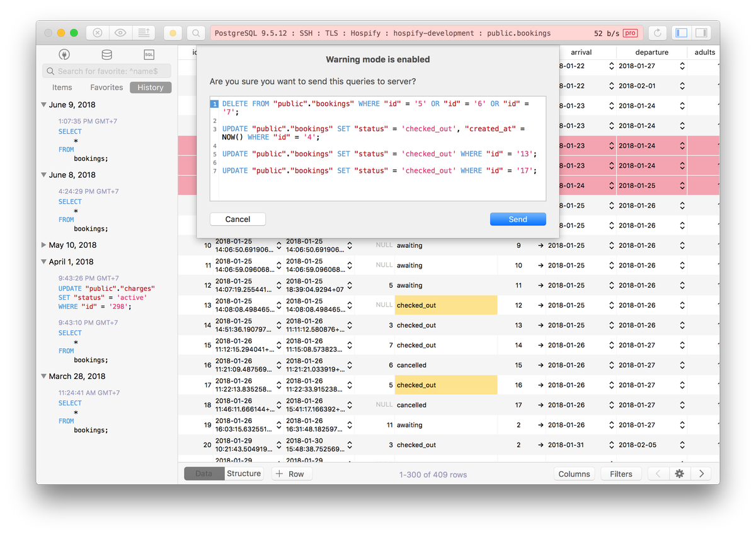This screenshot has height=536, width=756.
Task: Click the cancelled status in row 16
Action: point(411,365)
